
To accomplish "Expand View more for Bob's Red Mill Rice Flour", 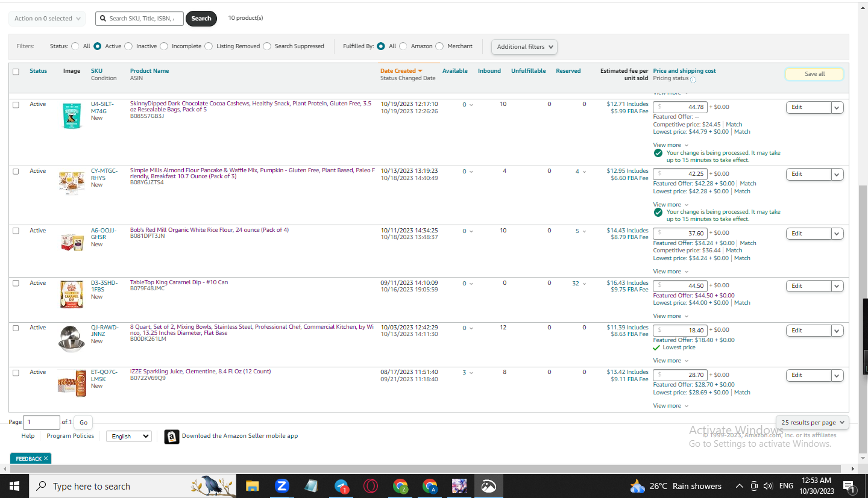I will coord(670,272).
